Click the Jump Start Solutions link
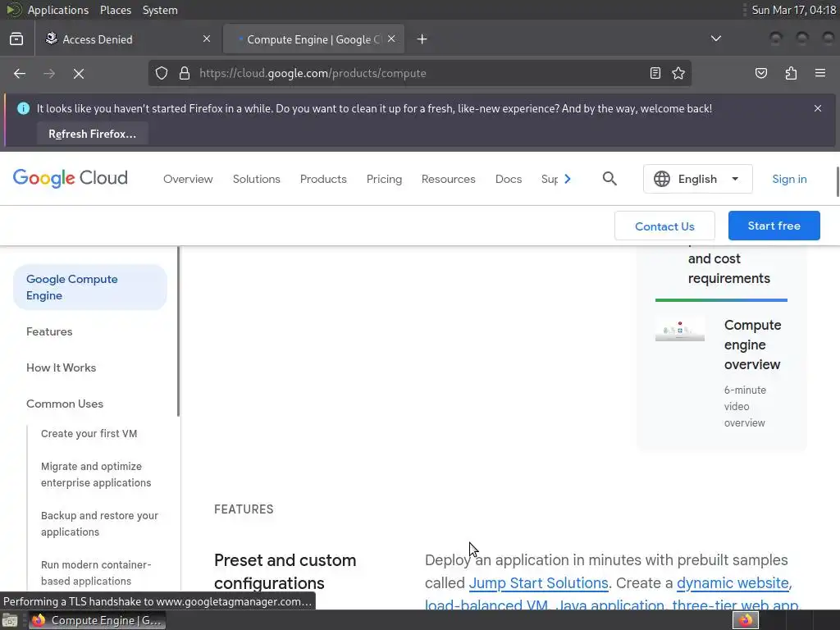The image size is (840, 630). click(x=538, y=583)
